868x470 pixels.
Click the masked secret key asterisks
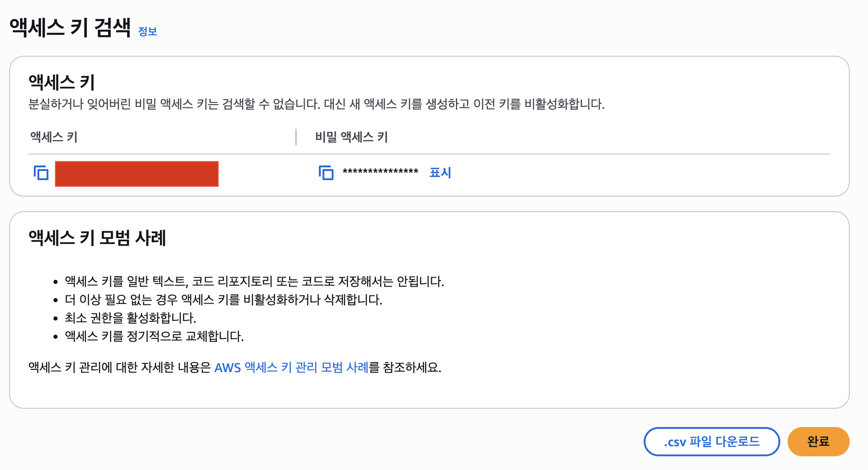[380, 172]
